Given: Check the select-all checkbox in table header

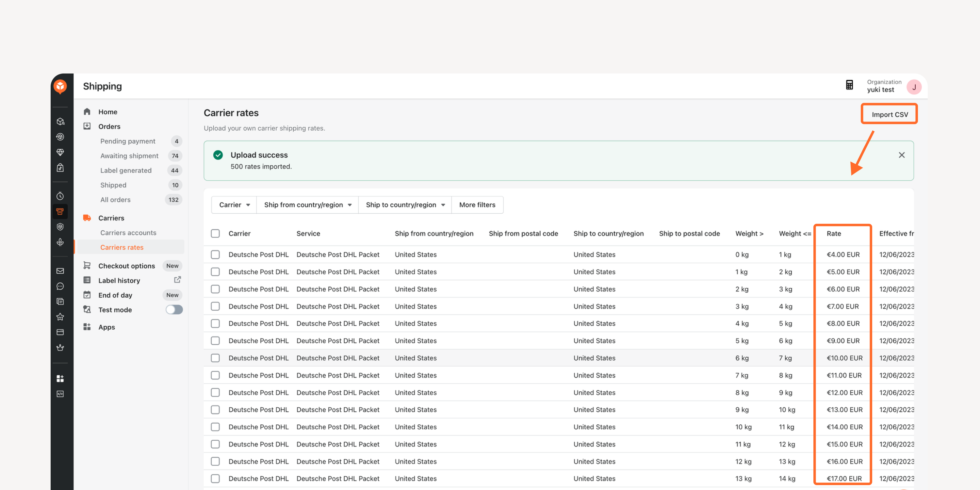Looking at the screenshot, I should pos(215,233).
